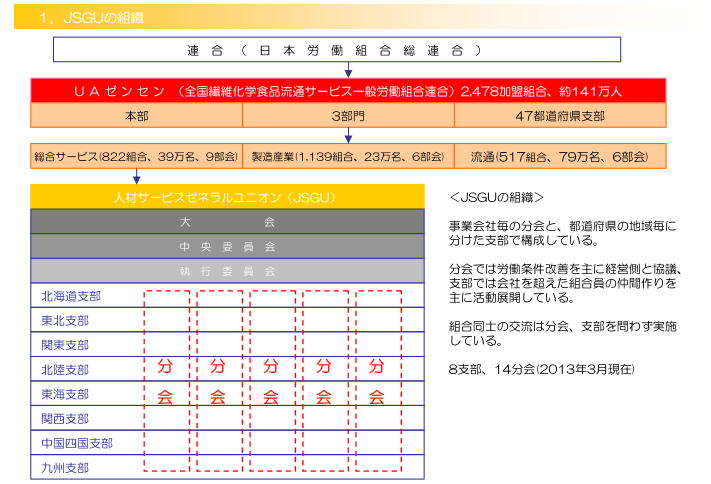Viewport: 711px width, 484px height.
Task: Select the '関東支部' row label
Action: 65,345
